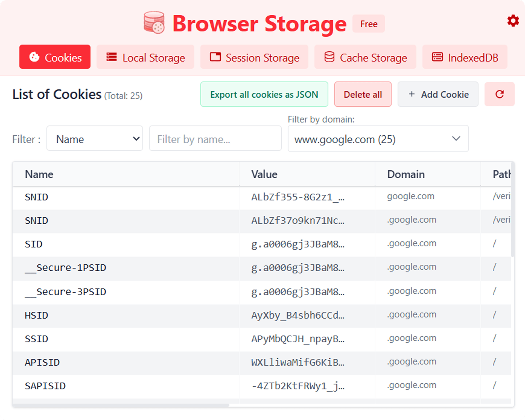
Task: Click the Delete all button
Action: point(363,94)
